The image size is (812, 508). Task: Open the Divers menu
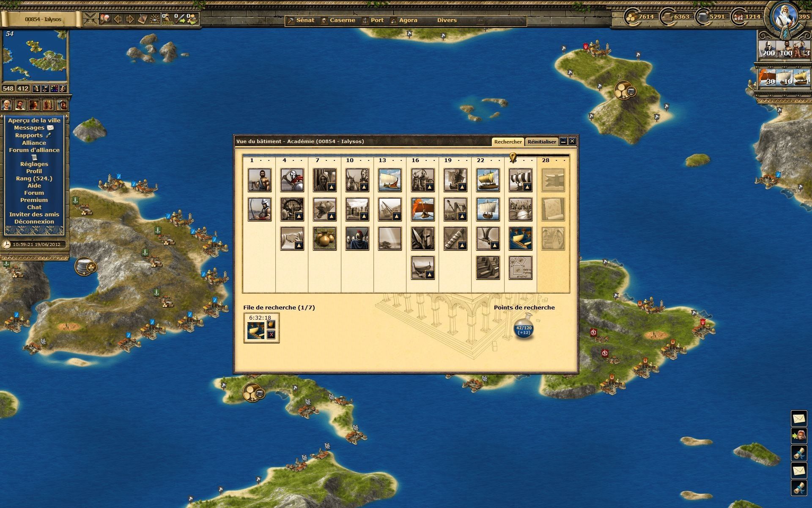(447, 20)
